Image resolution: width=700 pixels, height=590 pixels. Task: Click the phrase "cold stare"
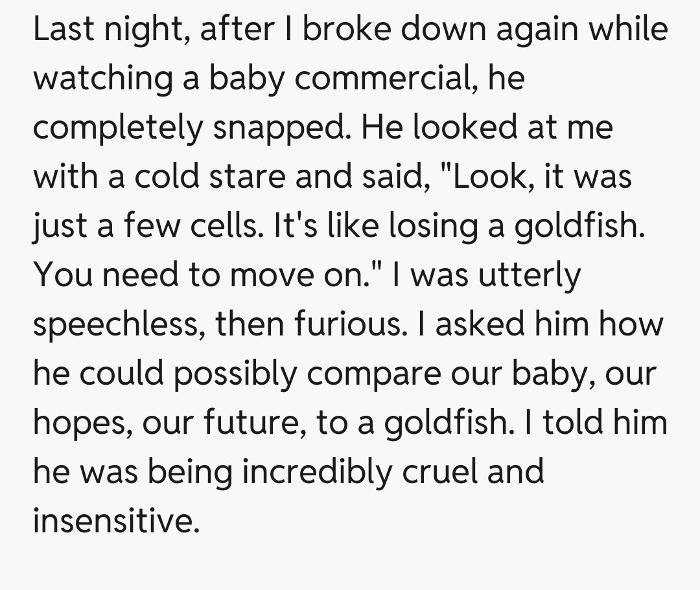click(x=209, y=177)
